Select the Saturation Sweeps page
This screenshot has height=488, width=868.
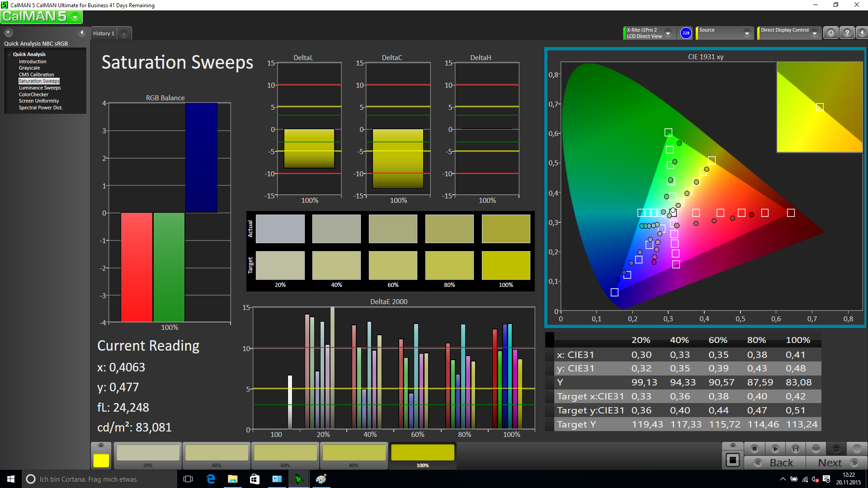click(x=39, y=81)
